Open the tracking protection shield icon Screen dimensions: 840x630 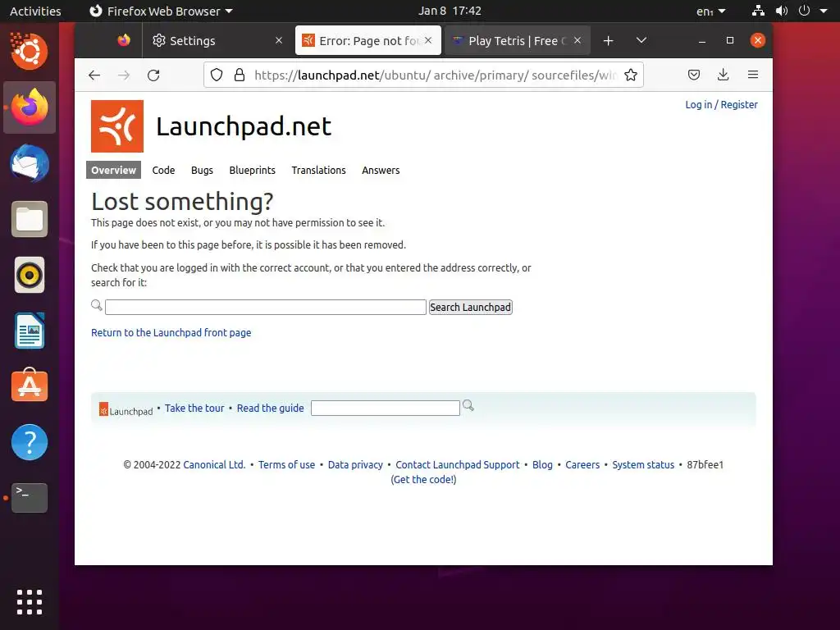tap(217, 75)
